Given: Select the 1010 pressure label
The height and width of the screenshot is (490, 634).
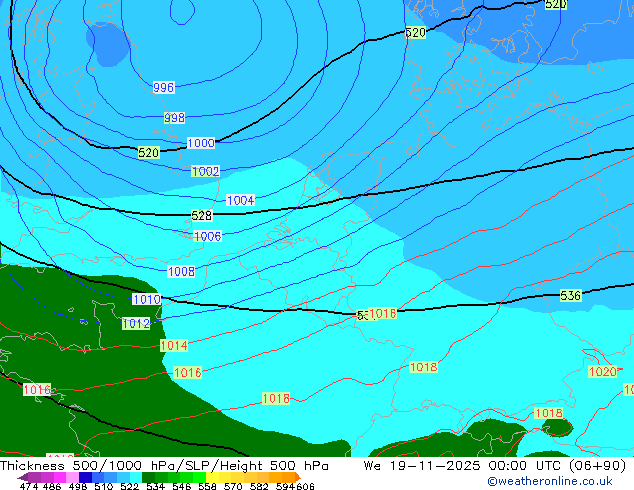Looking at the screenshot, I should tap(147, 299).
